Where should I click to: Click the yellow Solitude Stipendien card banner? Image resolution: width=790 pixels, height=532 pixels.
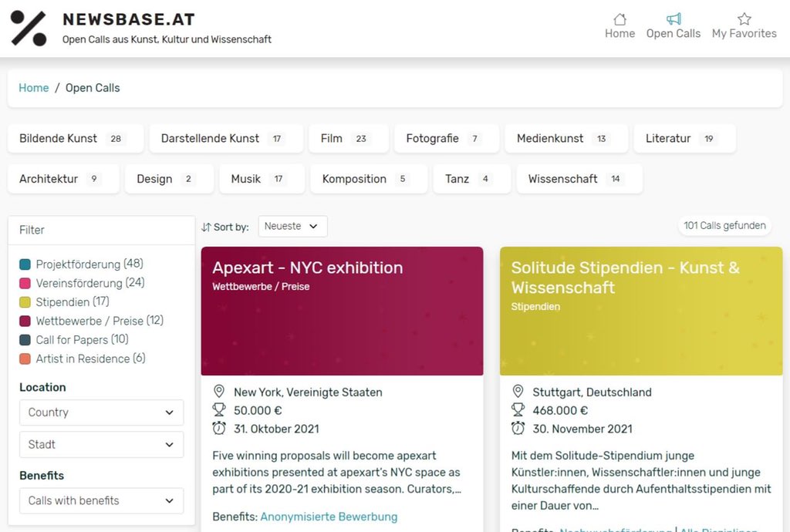(x=641, y=311)
